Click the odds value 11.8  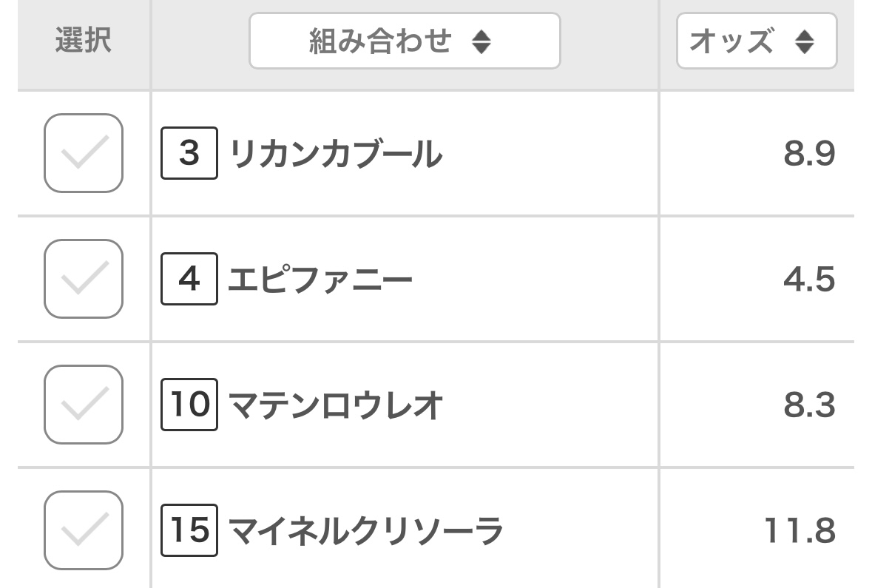800,532
